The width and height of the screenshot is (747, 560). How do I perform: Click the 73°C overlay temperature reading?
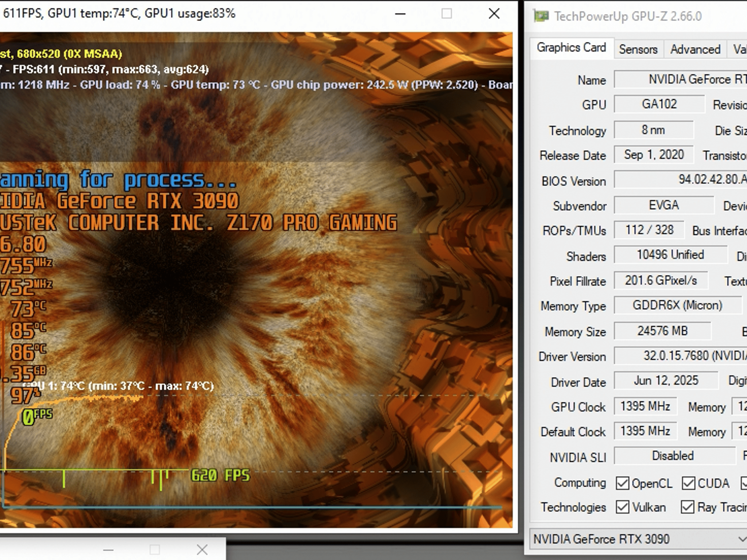coord(28,309)
